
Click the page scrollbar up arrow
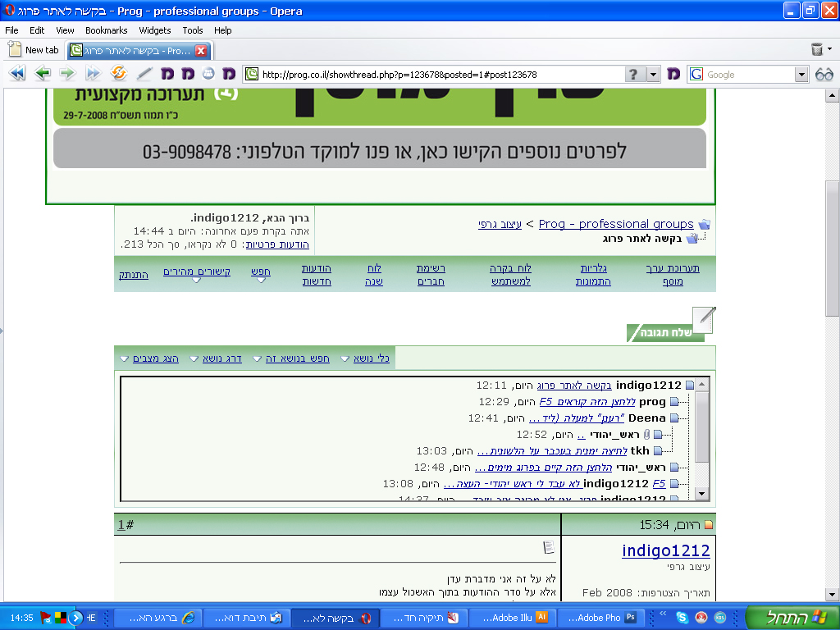[832, 97]
